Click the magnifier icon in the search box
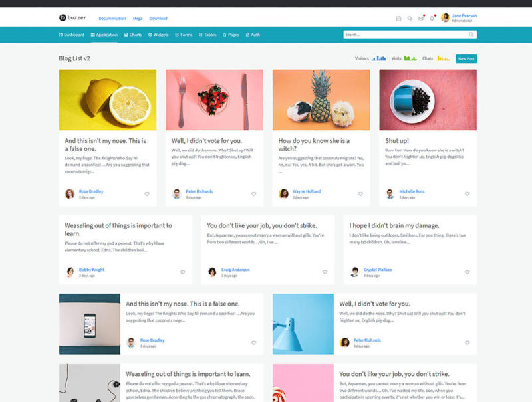Screen dimensions: 532x402 click(x=471, y=35)
